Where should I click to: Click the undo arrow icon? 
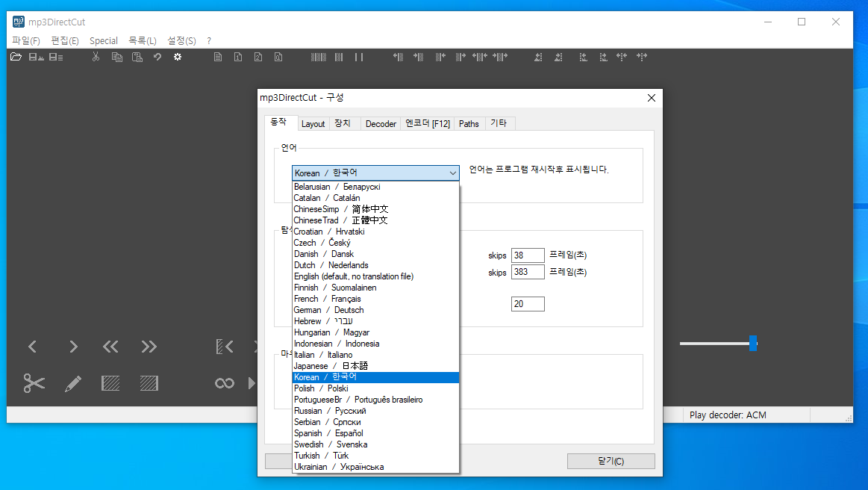157,57
